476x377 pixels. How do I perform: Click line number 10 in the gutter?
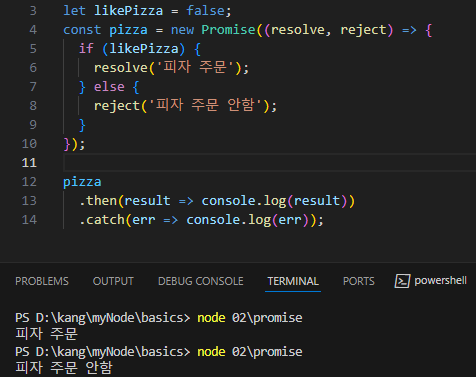[29, 144]
